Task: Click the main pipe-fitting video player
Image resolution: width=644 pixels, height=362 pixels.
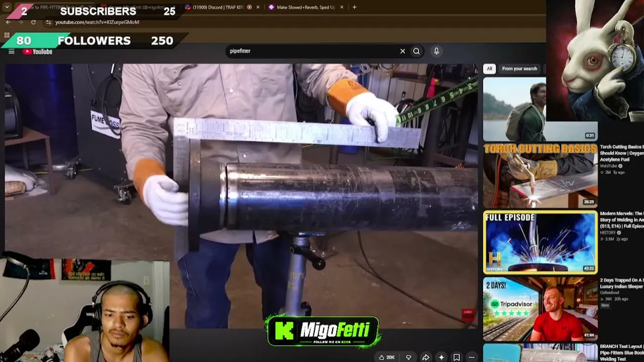Action: pos(242,196)
